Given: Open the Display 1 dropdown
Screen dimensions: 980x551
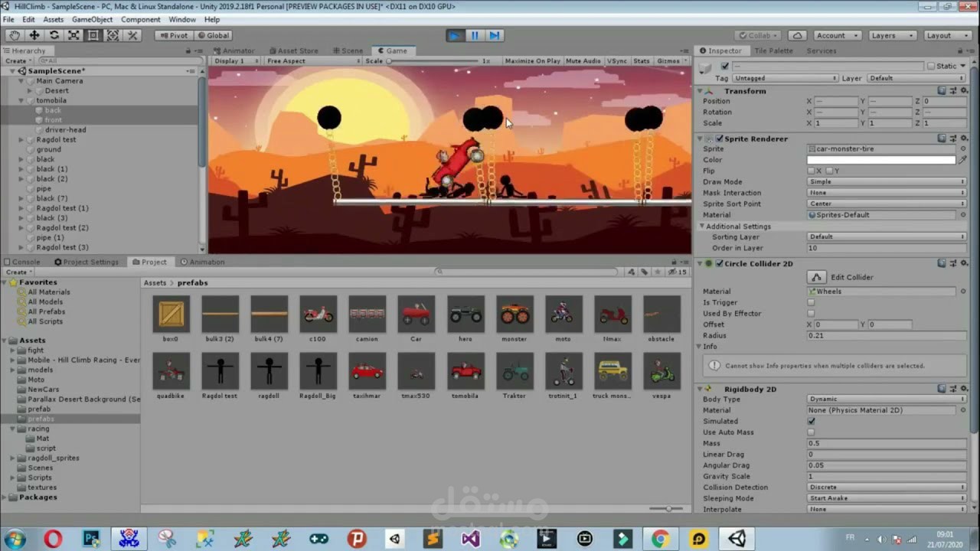Looking at the screenshot, I should pos(235,60).
